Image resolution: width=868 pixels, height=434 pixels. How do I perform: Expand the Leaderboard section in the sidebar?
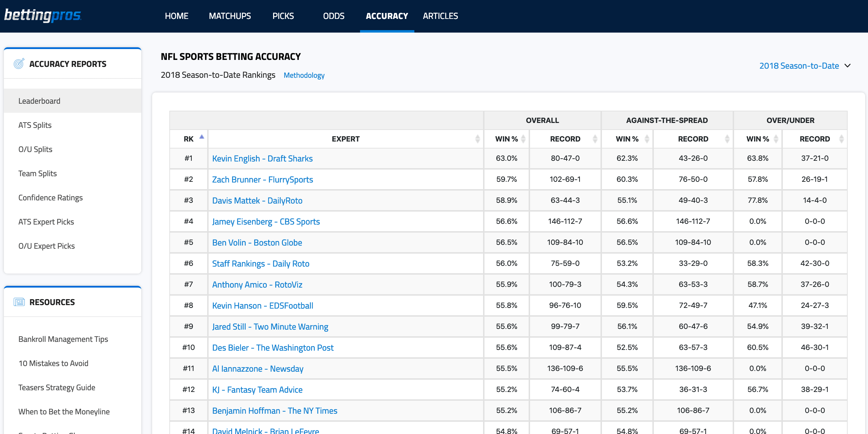point(39,101)
